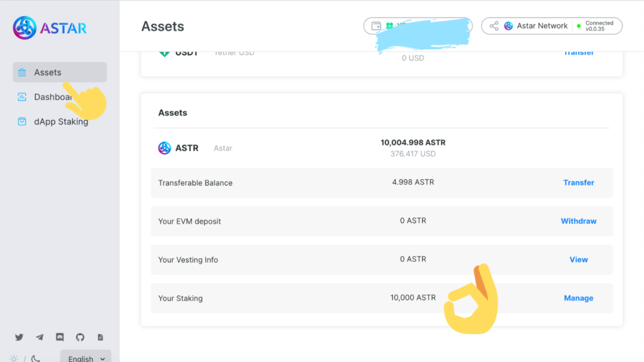644x362 pixels.
Task: Click the ASTR token icon
Action: click(164, 148)
